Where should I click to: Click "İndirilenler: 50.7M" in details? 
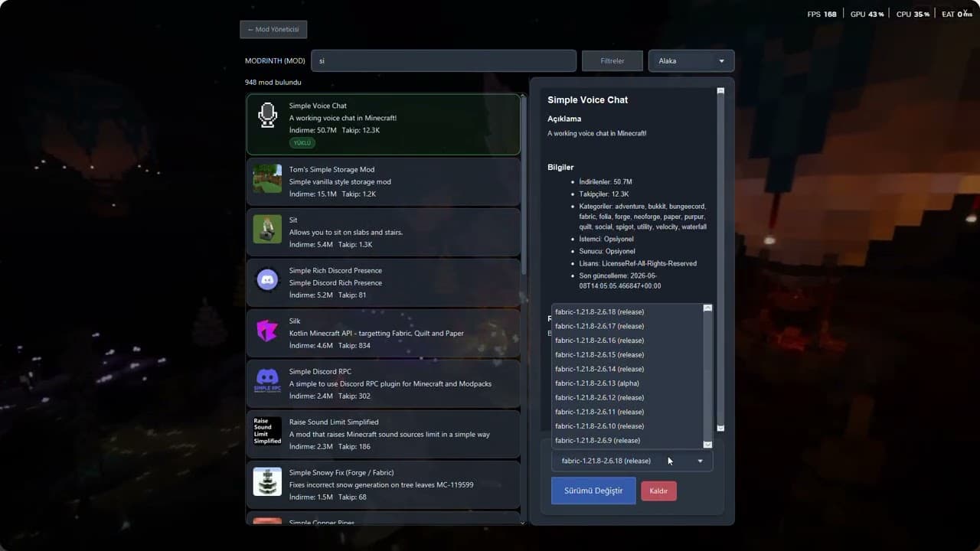click(x=606, y=181)
